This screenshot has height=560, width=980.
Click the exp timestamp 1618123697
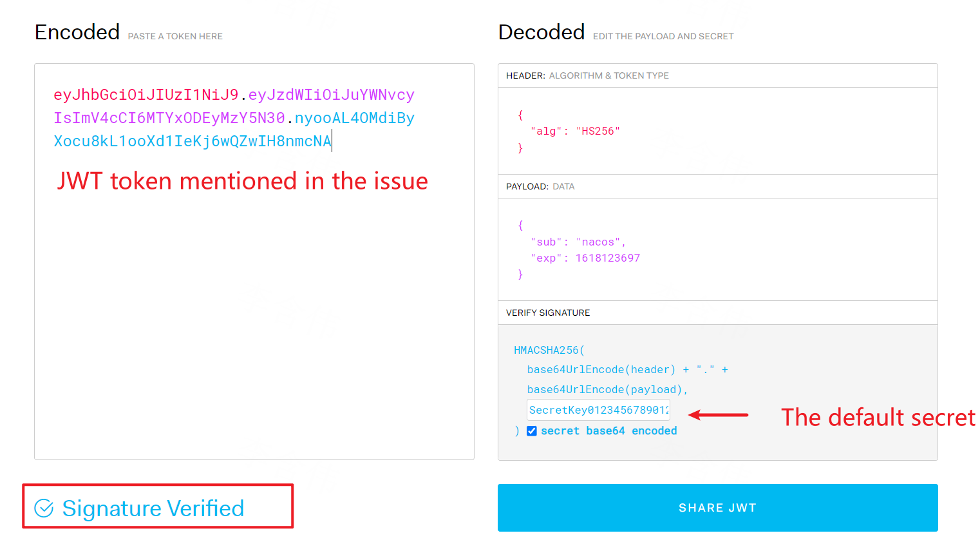point(608,257)
